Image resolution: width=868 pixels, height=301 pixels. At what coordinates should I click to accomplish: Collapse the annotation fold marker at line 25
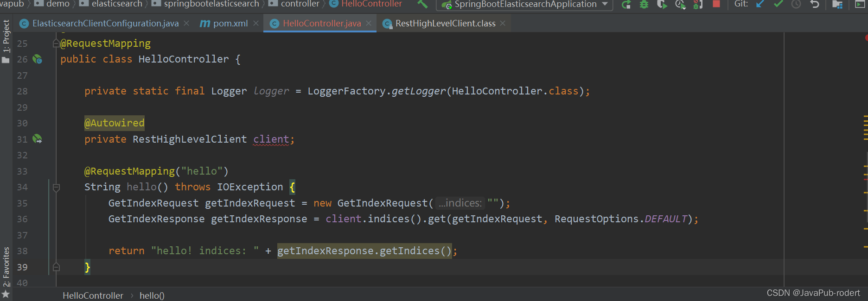pos(56,44)
